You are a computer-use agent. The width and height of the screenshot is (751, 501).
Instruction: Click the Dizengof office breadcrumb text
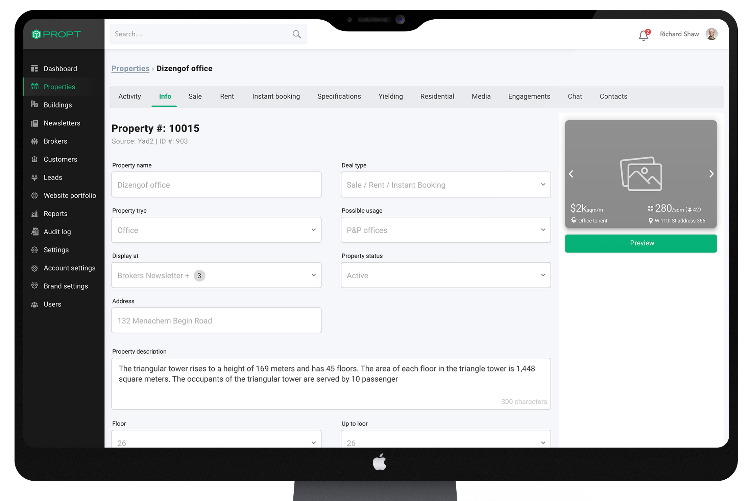point(184,68)
